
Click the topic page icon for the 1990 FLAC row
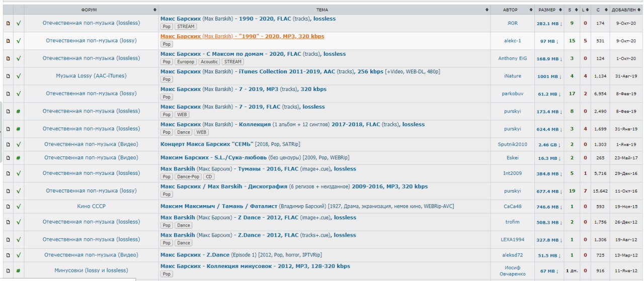[8, 23]
